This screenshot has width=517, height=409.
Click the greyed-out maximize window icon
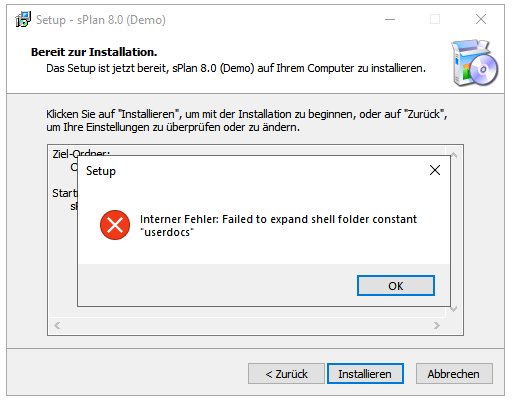[x=435, y=19]
